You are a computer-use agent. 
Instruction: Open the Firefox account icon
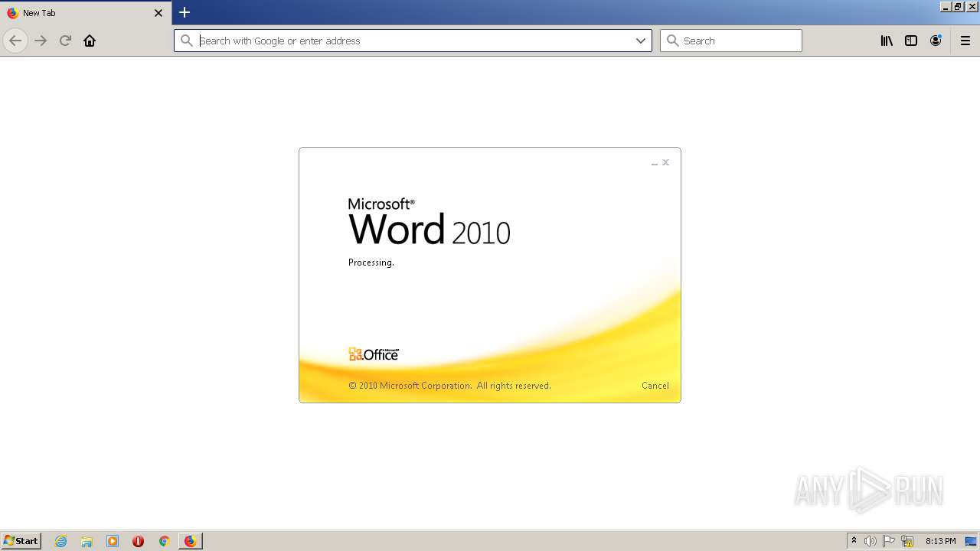click(936, 41)
